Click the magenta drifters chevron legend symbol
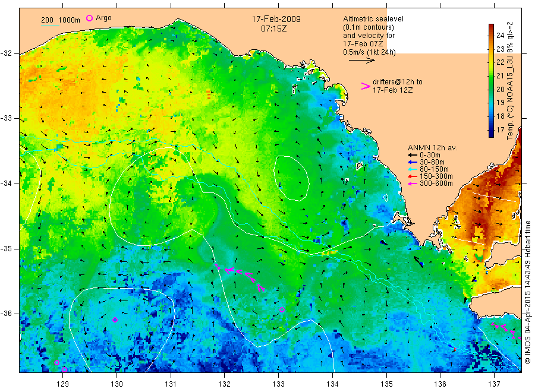The image size is (535, 392). (x=366, y=86)
